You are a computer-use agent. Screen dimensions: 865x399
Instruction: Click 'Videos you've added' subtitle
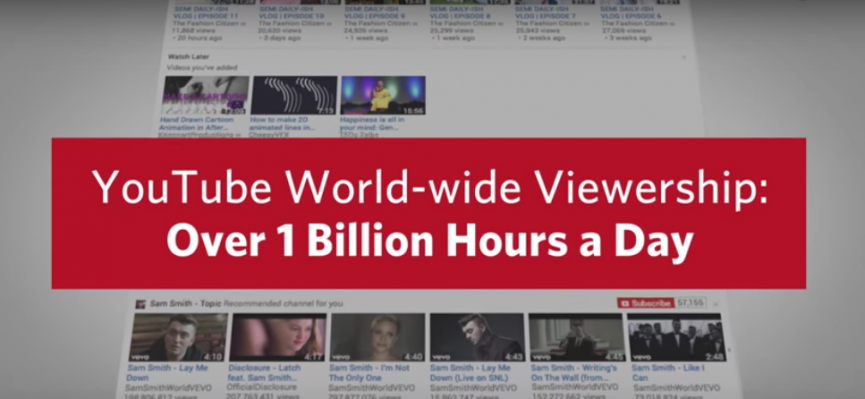[202, 67]
